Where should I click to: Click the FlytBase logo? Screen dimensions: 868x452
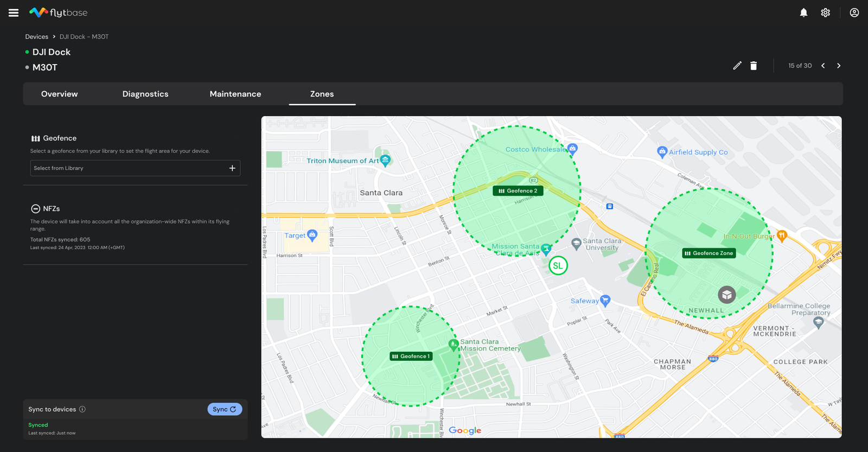tap(58, 12)
